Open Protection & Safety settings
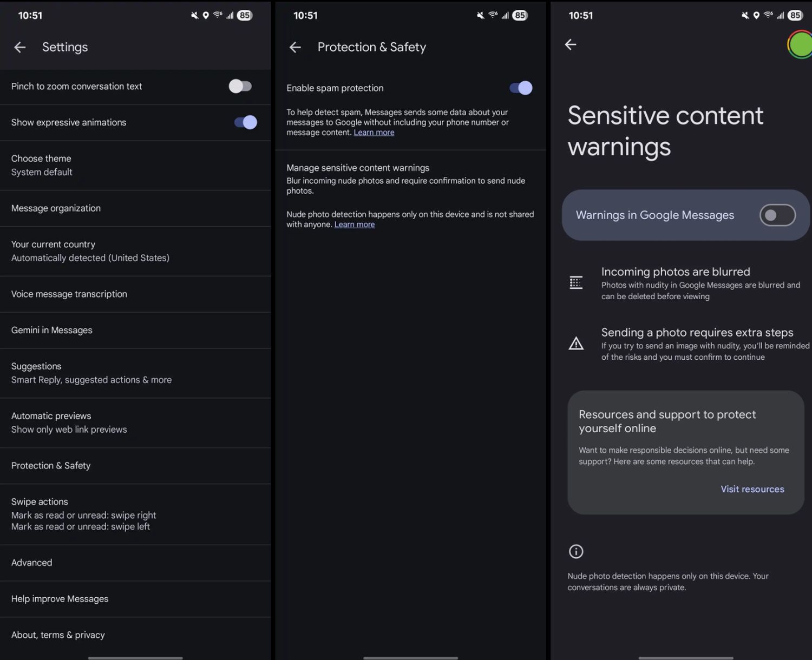Screen dimensions: 812x660 click(135, 466)
